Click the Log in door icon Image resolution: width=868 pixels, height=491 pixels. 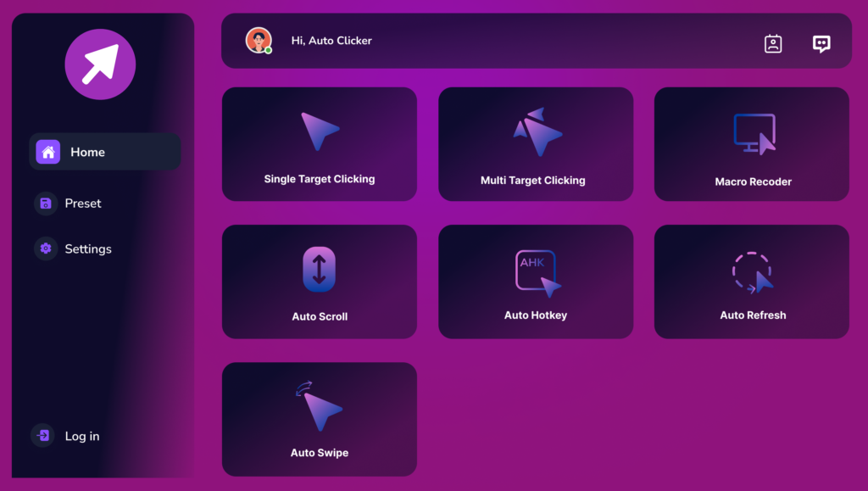pyautogui.click(x=43, y=436)
